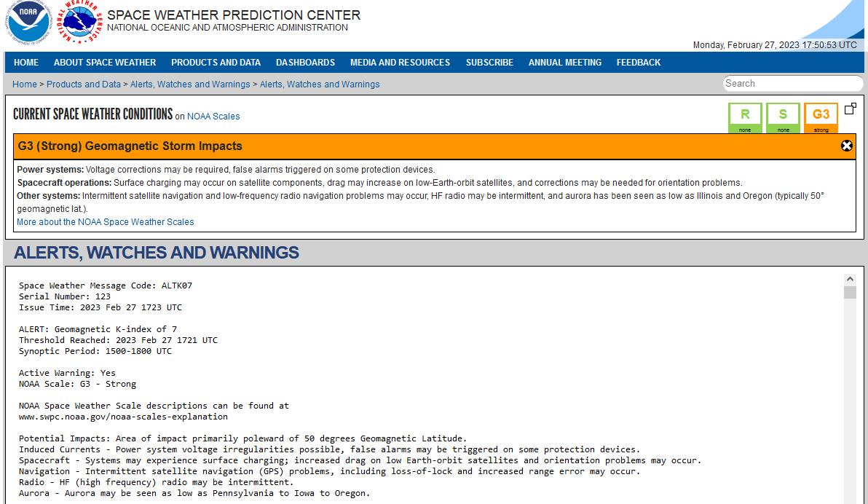Click the G3 (Strong) Geomagnetic Storm Impacts heading
This screenshot has width=868, height=504.
click(x=130, y=146)
